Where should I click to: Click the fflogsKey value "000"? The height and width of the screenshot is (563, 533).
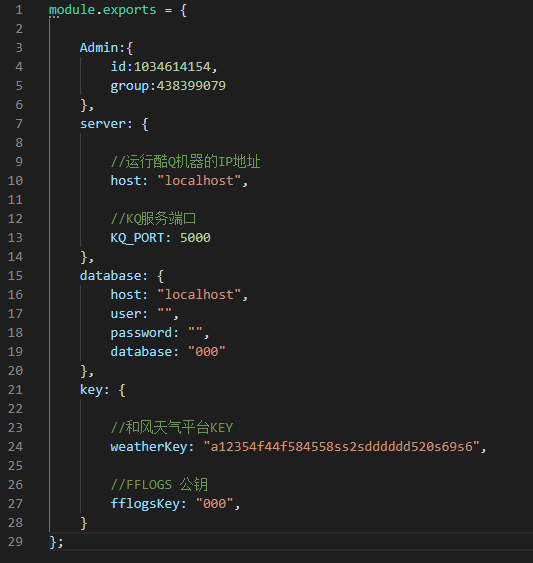pyautogui.click(x=214, y=504)
